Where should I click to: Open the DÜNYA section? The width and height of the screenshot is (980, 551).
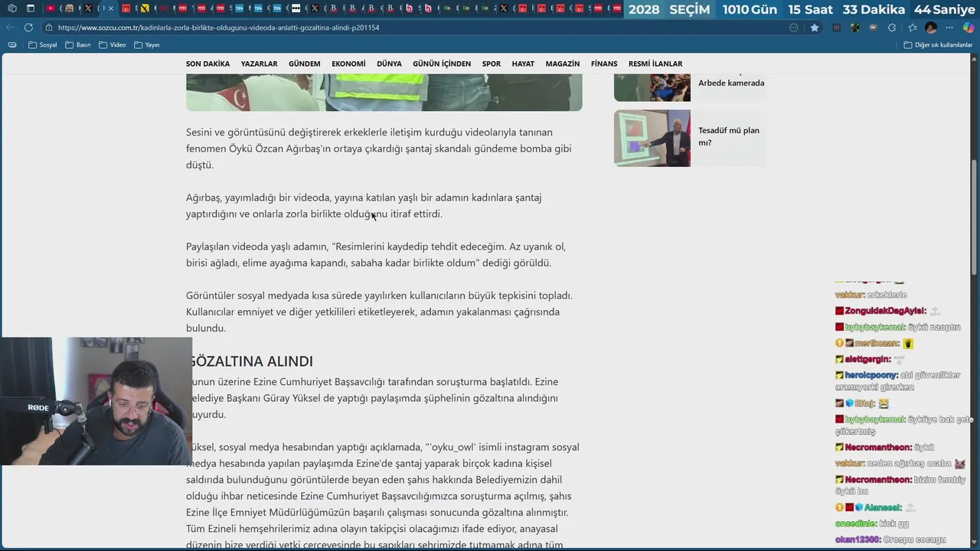click(x=389, y=64)
